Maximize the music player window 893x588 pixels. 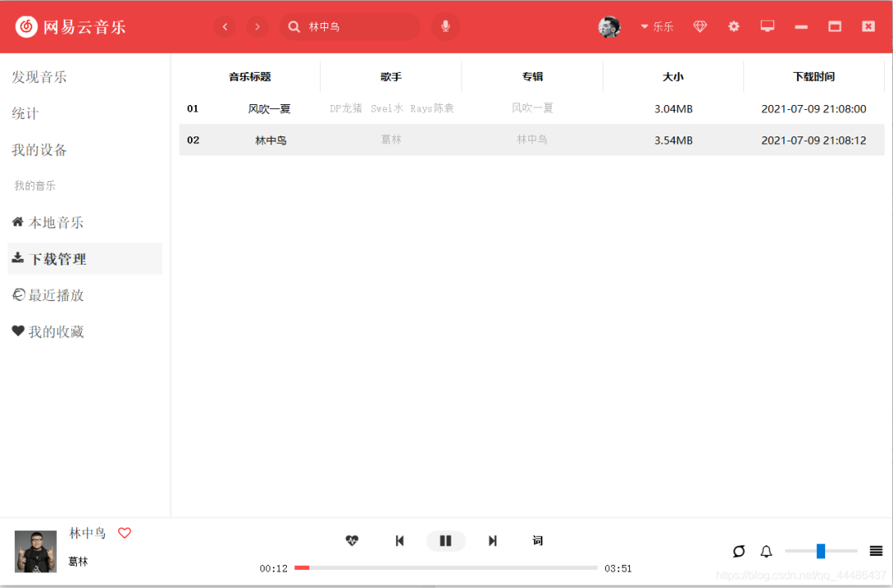835,26
